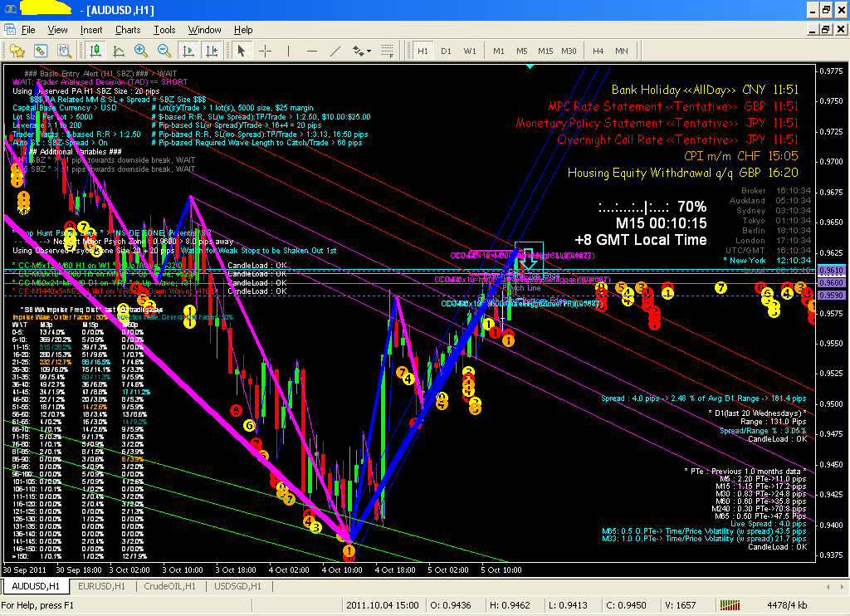Select the Draw Trendline tool
Image resolution: width=850 pixels, height=616 pixels.
tap(335, 51)
